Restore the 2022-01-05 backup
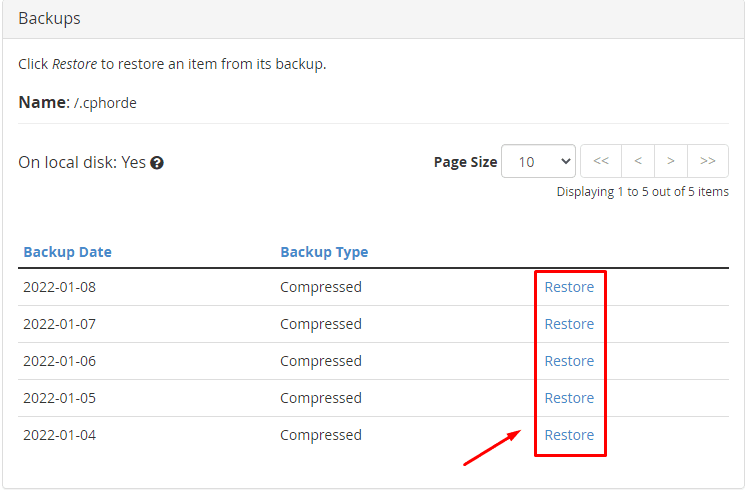Image resolution: width=746 pixels, height=494 pixels. pos(569,398)
